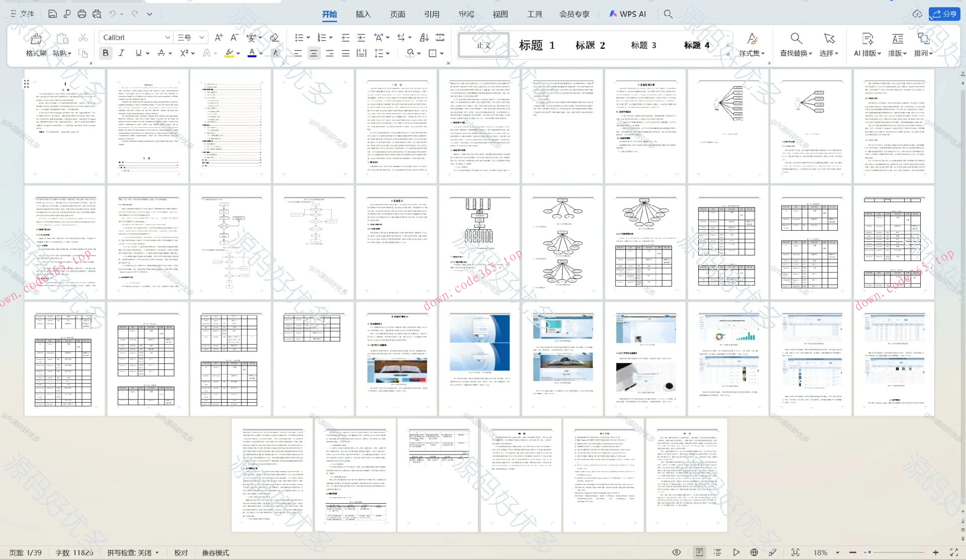966x560 pixels.
Task: Open Find and Replace magnifier icon
Action: [x=795, y=39]
